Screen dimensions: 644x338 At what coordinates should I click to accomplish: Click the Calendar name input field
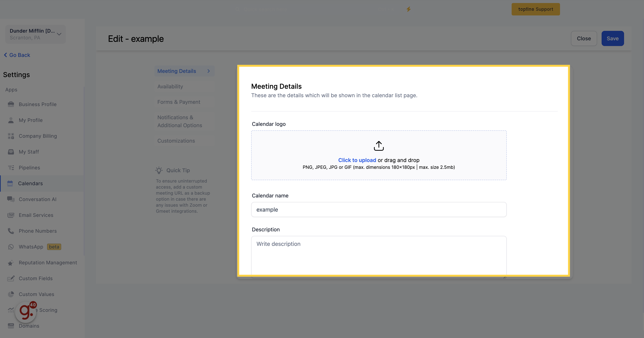click(x=379, y=209)
